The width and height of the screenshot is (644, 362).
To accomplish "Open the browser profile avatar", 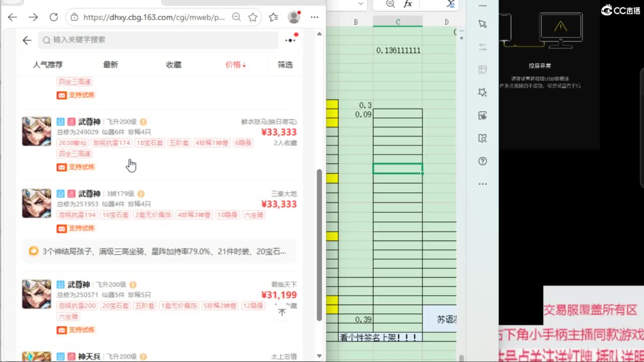I will point(294,17).
